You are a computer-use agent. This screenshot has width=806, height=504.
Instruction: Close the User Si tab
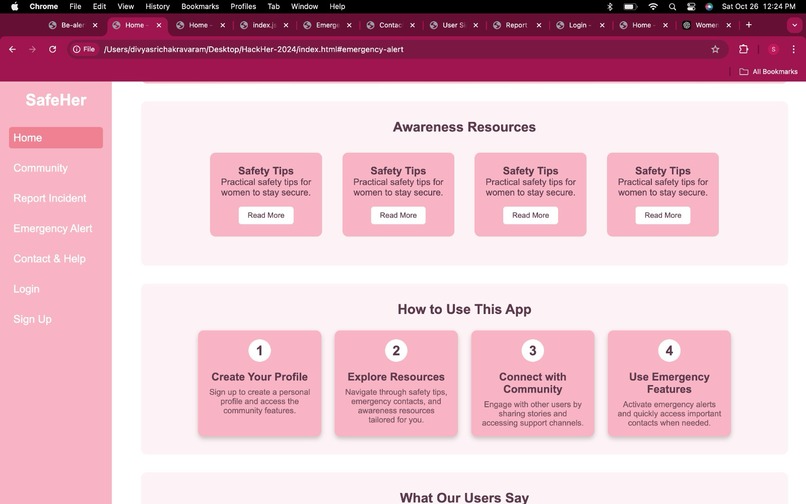click(475, 25)
